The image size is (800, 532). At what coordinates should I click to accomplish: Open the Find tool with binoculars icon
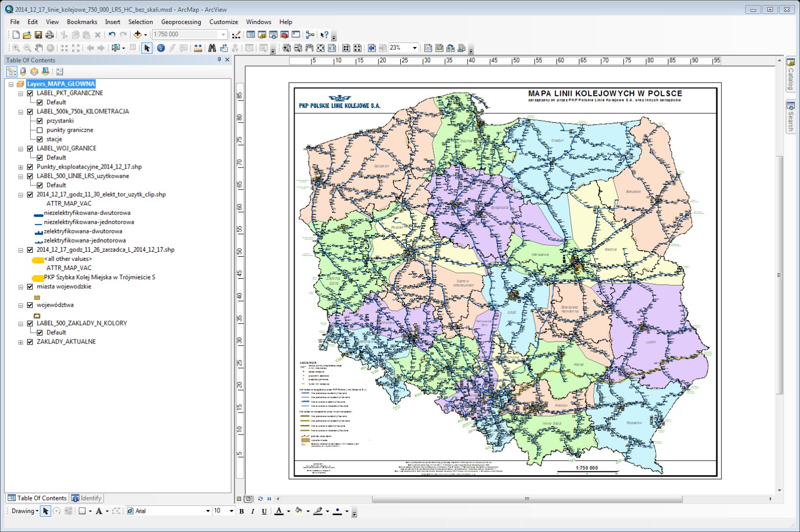pos(211,47)
